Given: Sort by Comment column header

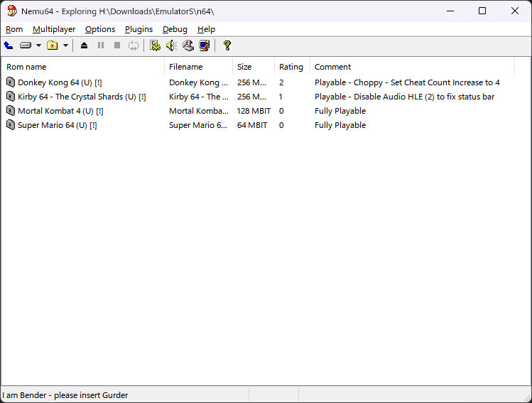Looking at the screenshot, I should 412,67.
